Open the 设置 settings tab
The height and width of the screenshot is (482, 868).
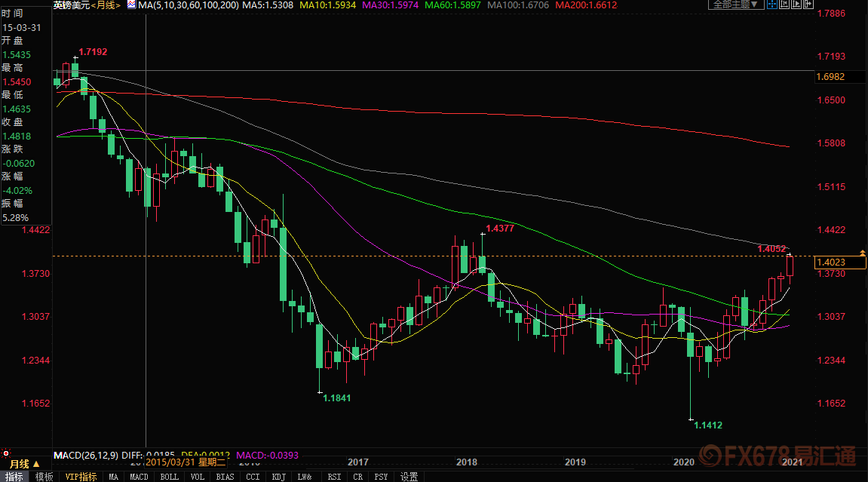409,477
